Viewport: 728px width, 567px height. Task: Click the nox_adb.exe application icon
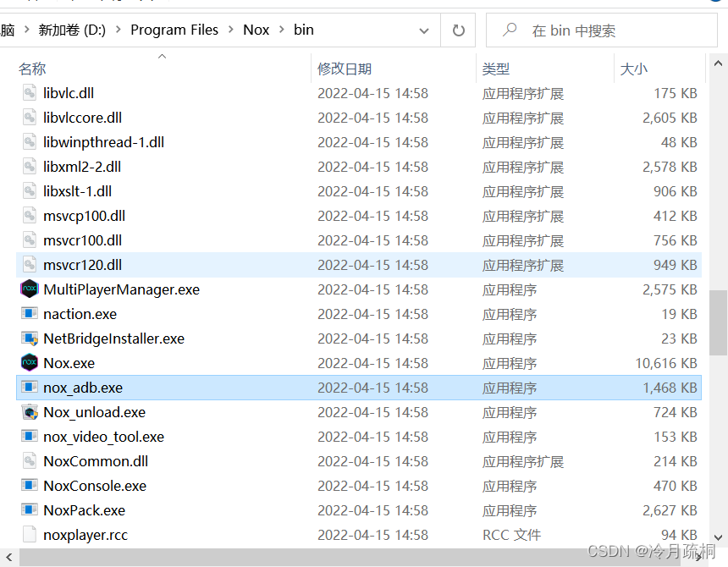click(30, 387)
